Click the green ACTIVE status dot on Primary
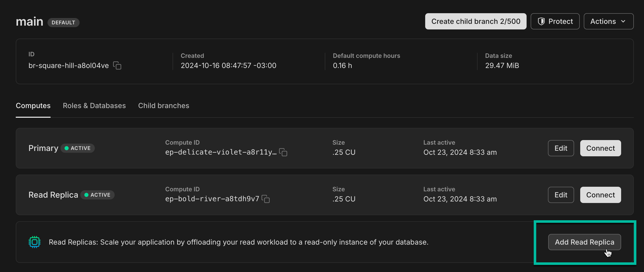This screenshot has height=272, width=644. (67, 148)
